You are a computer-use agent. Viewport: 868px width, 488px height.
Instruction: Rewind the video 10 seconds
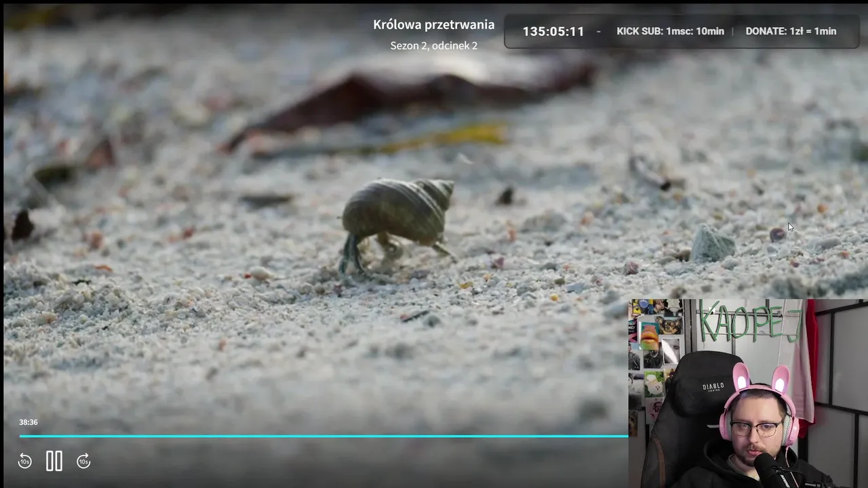click(x=24, y=462)
